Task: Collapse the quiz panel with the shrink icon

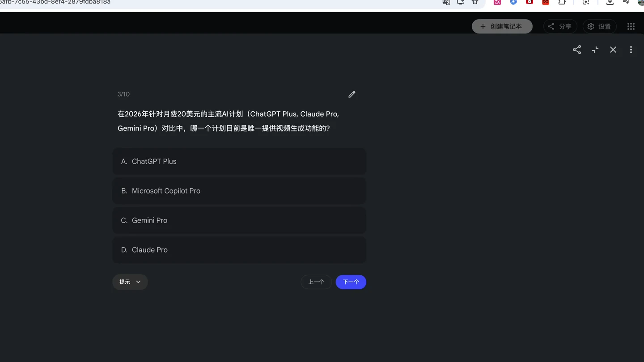Action: [595, 50]
